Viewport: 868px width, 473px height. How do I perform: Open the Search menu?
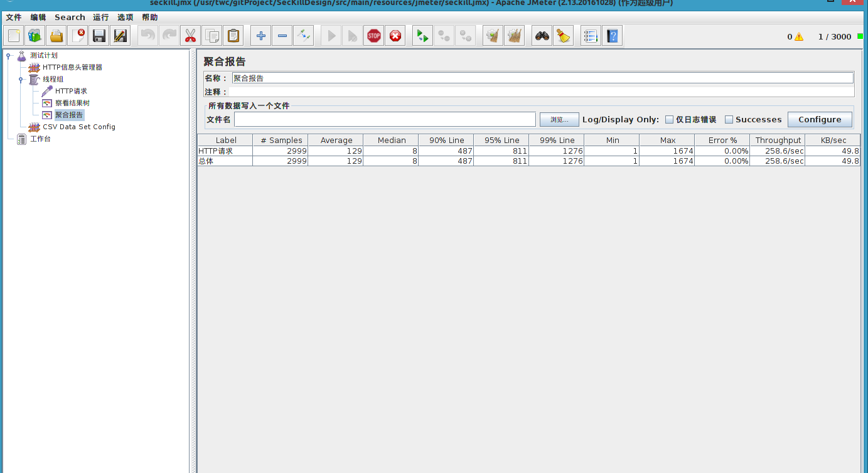coord(70,17)
